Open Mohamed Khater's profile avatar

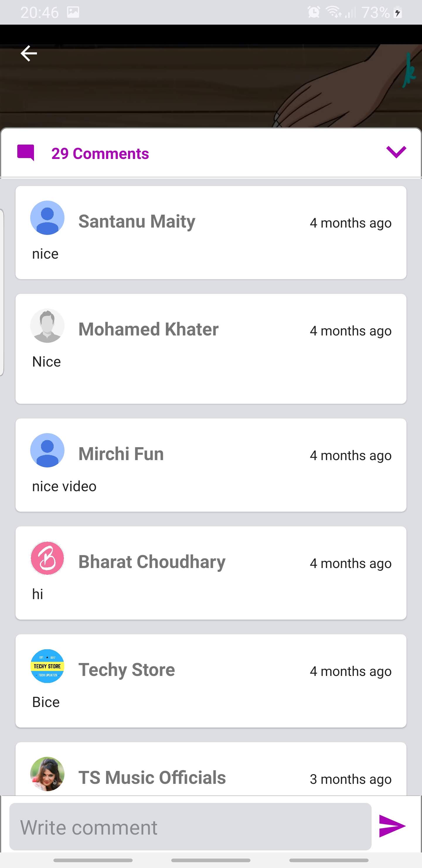point(47,325)
